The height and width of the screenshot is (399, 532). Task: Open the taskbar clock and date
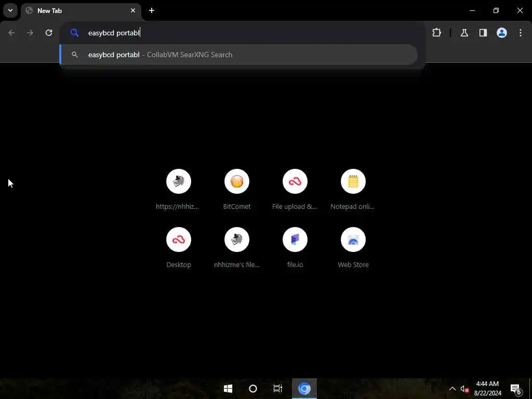coord(487,389)
